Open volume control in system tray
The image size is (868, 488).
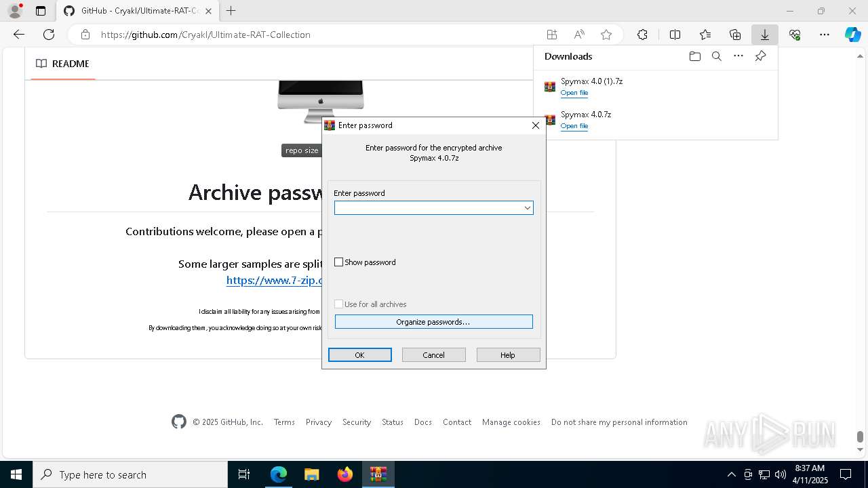pos(780,474)
